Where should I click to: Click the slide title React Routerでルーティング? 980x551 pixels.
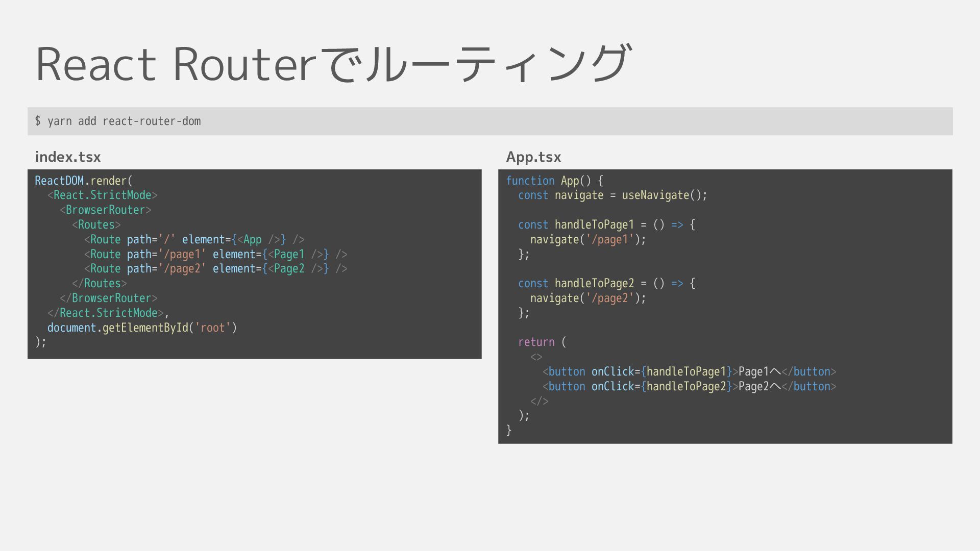[x=333, y=64]
